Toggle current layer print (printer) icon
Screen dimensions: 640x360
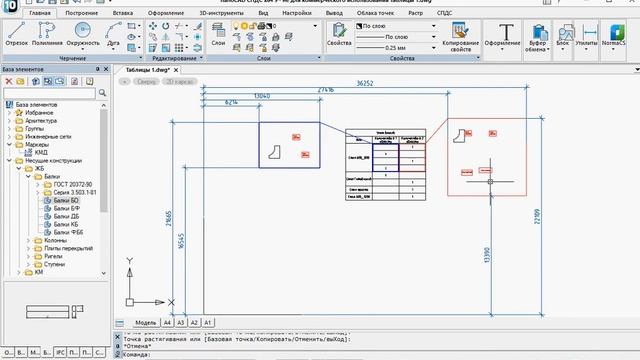[x=262, y=26]
